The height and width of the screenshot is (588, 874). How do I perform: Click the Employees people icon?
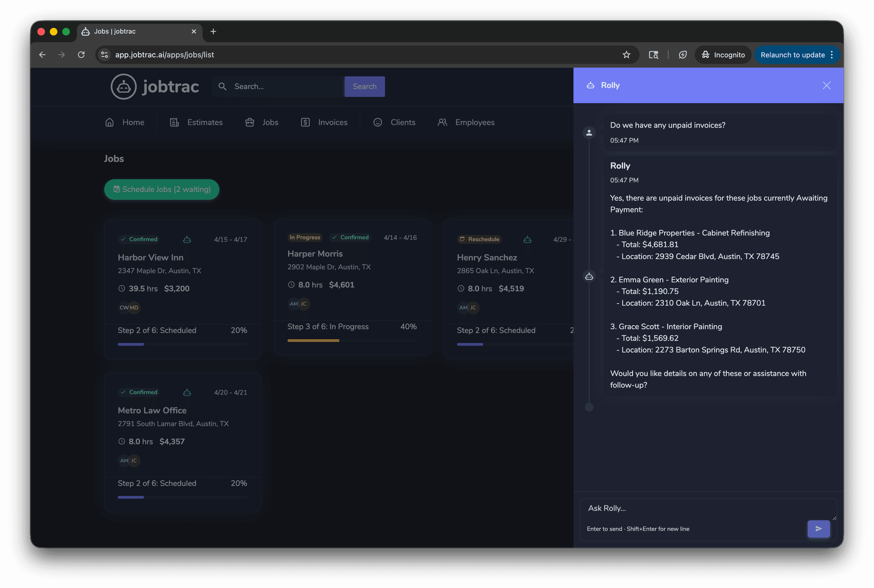pos(442,123)
